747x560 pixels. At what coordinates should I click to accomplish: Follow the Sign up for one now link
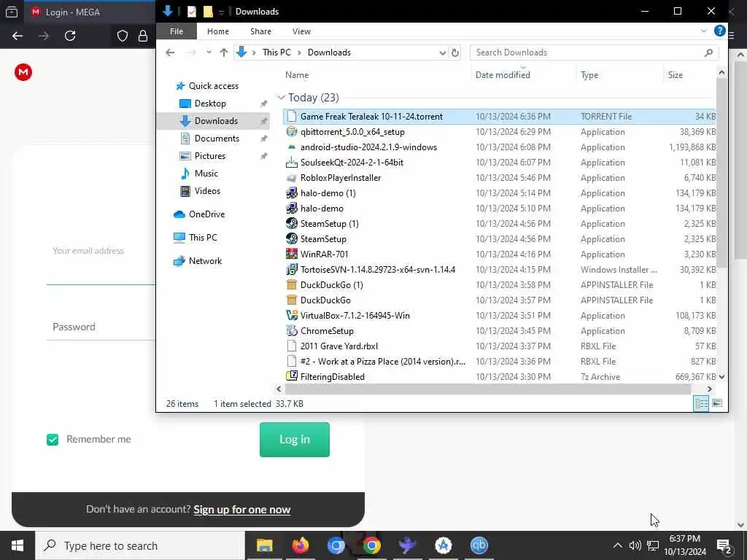coord(242,510)
